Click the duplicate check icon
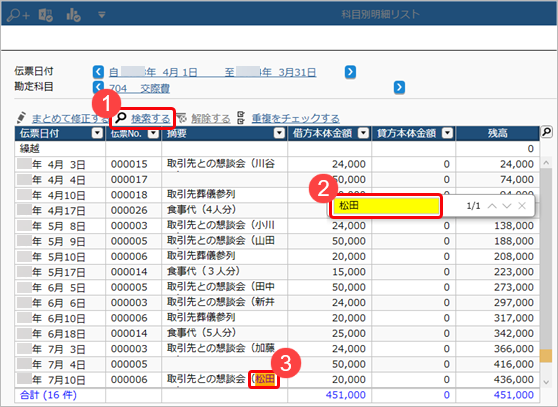The image size is (558, 407). tap(241, 118)
